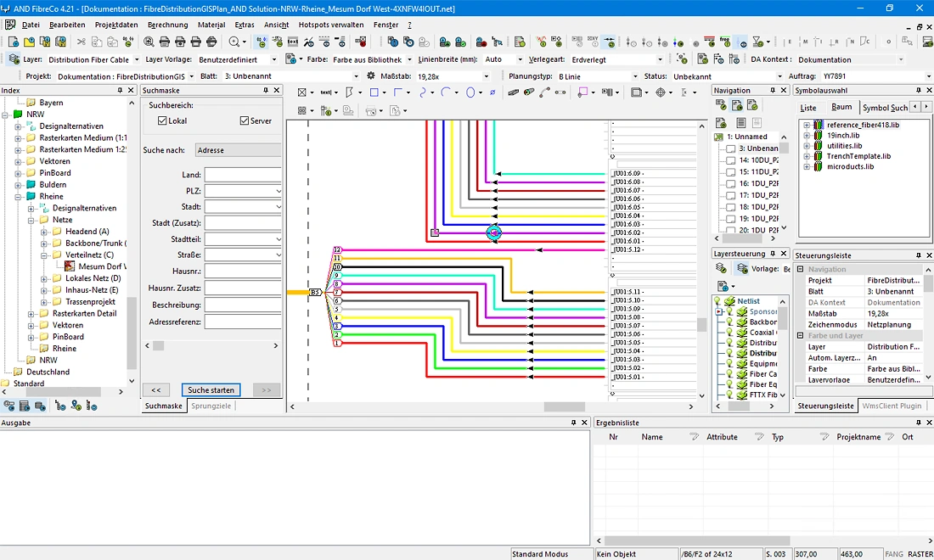Click into the Beschreibung input field
The image size is (934, 560).
[x=243, y=305]
